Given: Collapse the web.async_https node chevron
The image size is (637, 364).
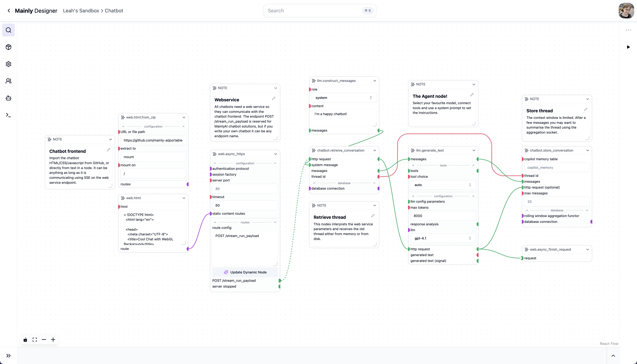Looking at the screenshot, I should pos(275,154).
